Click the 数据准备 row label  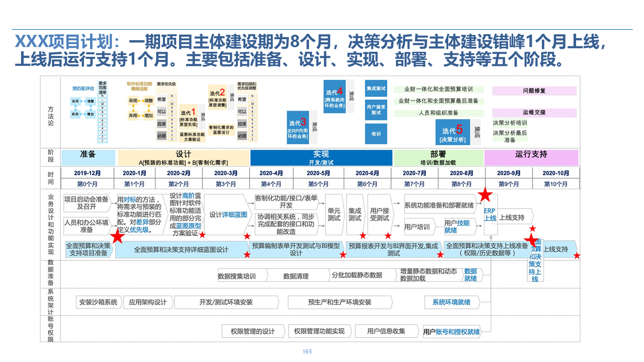pyautogui.click(x=51, y=273)
